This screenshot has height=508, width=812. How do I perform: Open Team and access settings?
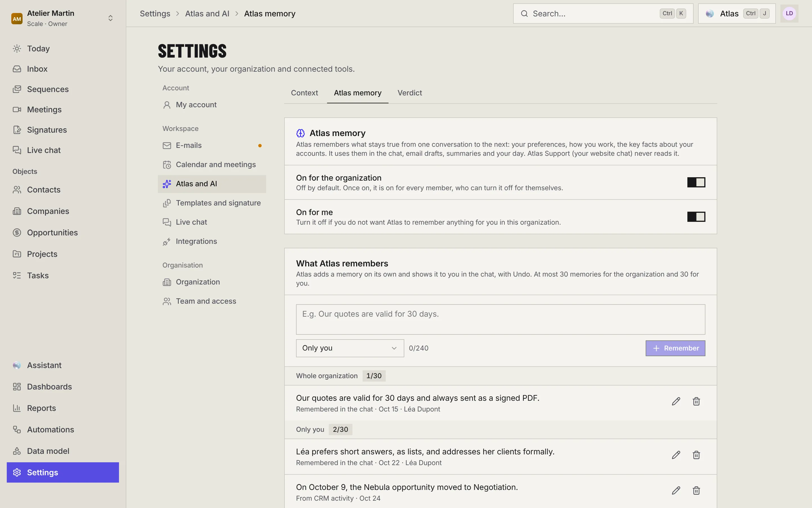(x=212, y=301)
